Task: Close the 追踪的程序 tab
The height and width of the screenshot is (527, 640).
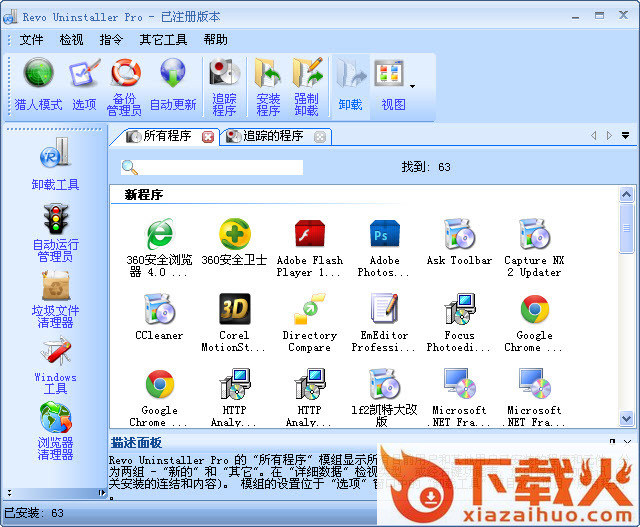Action: [320, 137]
